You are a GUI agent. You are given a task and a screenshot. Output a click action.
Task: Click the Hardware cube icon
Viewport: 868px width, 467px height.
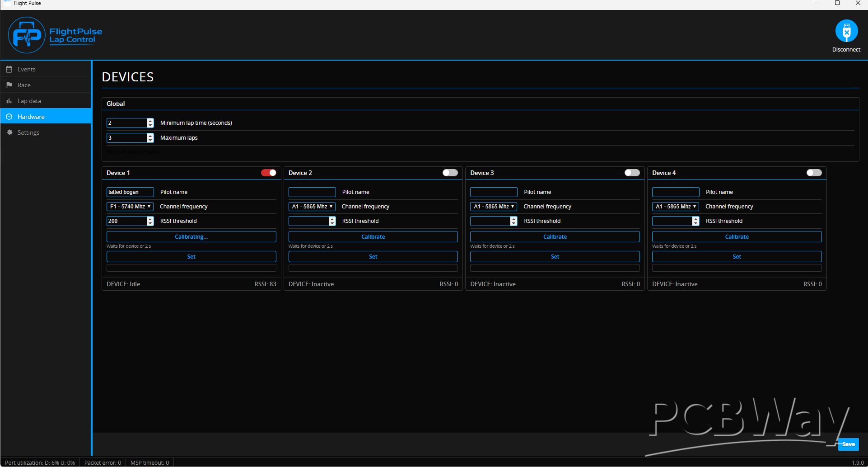point(9,117)
